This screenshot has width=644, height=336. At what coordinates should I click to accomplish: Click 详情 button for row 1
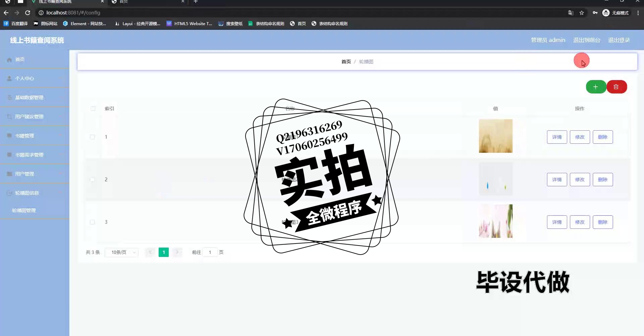pos(557,137)
